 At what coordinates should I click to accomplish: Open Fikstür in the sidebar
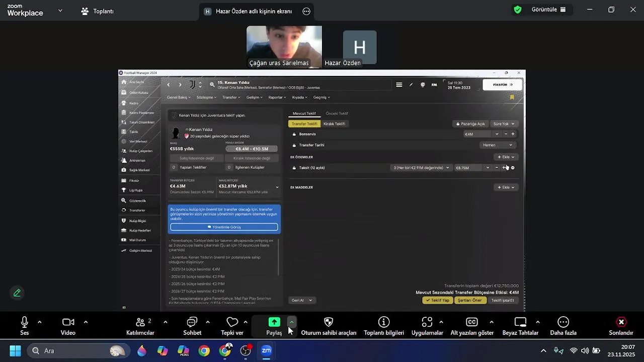[134, 180]
